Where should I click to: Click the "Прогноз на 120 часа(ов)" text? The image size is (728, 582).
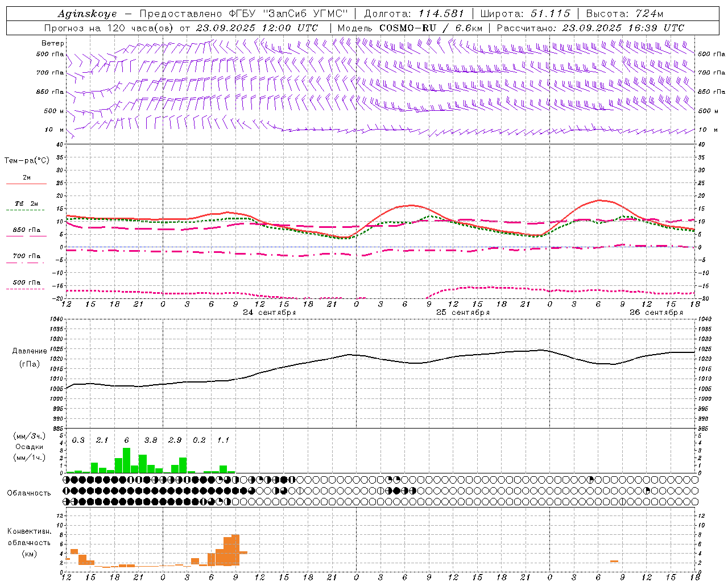tap(110, 28)
